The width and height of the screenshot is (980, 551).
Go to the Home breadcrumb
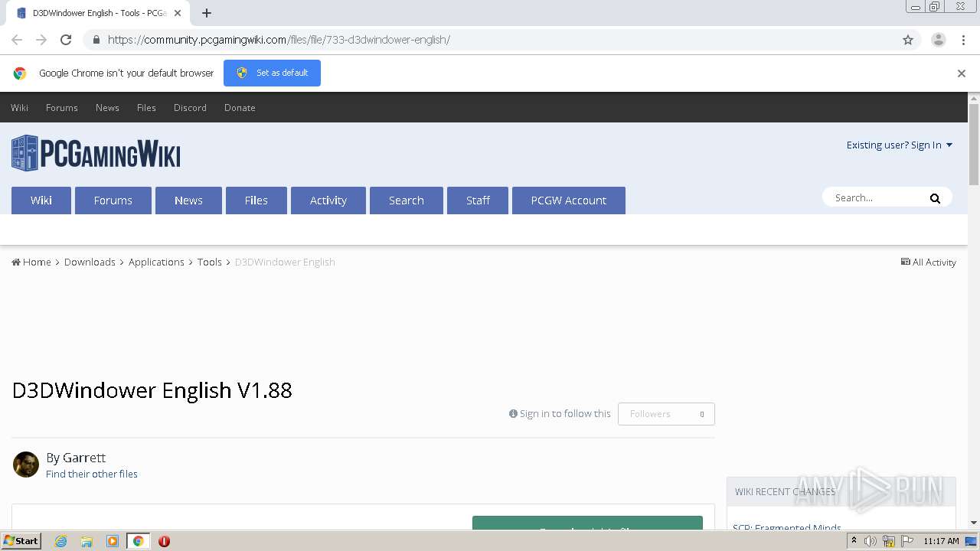[31, 262]
